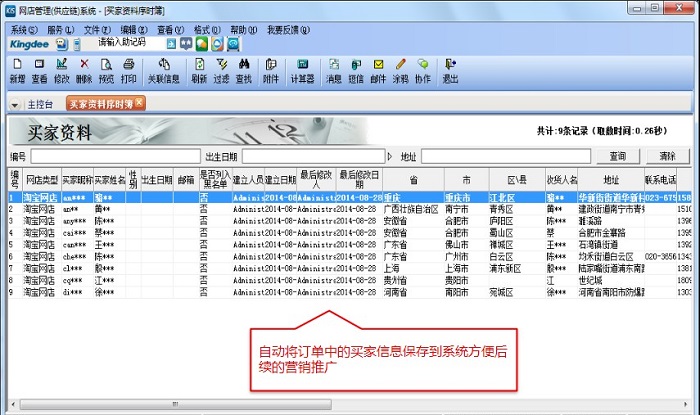Click the blue arrow icon after the mnemonic box
The width and height of the screenshot is (700, 415).
click(171, 43)
